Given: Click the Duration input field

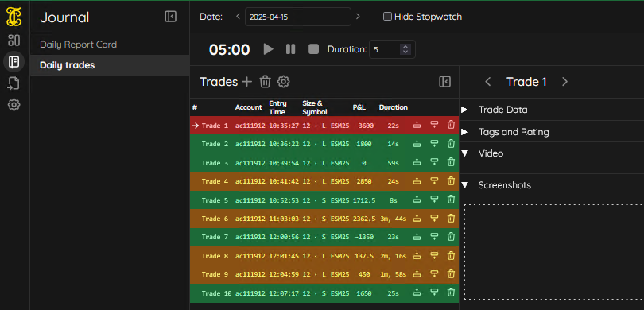Looking at the screenshot, I should click(392, 50).
